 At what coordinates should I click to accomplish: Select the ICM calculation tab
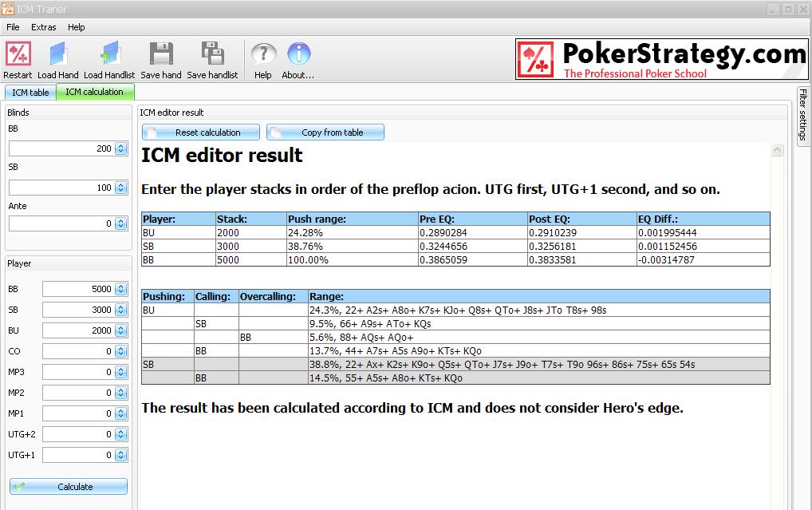(95, 92)
